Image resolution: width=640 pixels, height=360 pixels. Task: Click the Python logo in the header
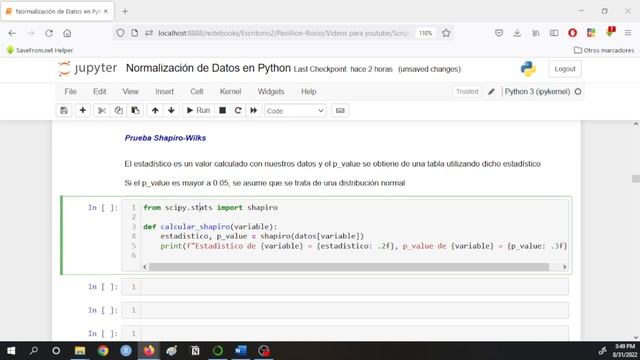tap(528, 69)
